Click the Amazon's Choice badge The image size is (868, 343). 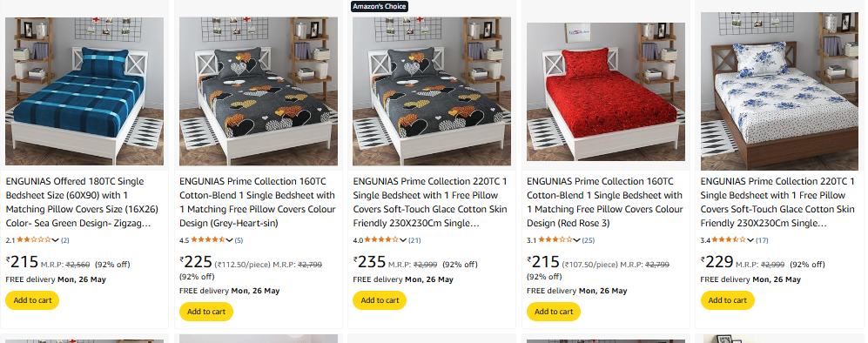(x=380, y=6)
